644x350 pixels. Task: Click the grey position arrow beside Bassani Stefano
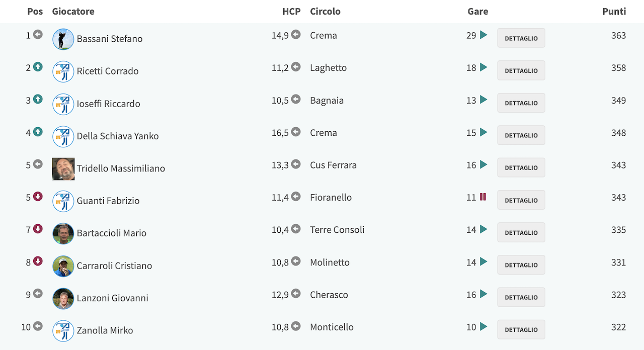tap(38, 35)
